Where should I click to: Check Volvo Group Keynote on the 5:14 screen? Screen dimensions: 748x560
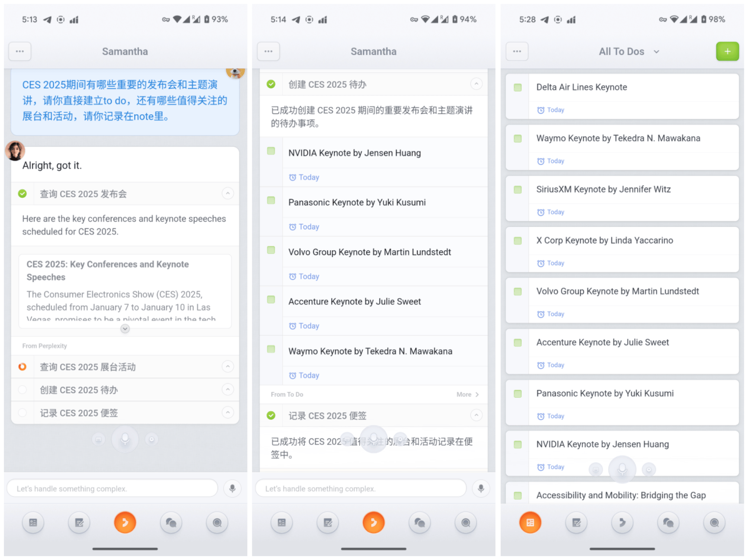pyautogui.click(x=271, y=250)
